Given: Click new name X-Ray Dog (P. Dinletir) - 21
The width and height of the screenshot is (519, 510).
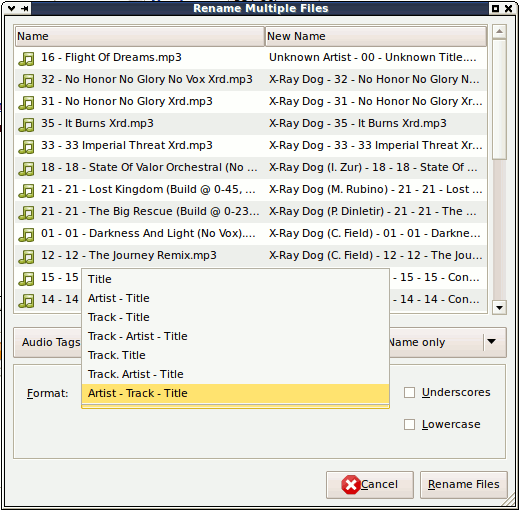Looking at the screenshot, I should (373, 211).
